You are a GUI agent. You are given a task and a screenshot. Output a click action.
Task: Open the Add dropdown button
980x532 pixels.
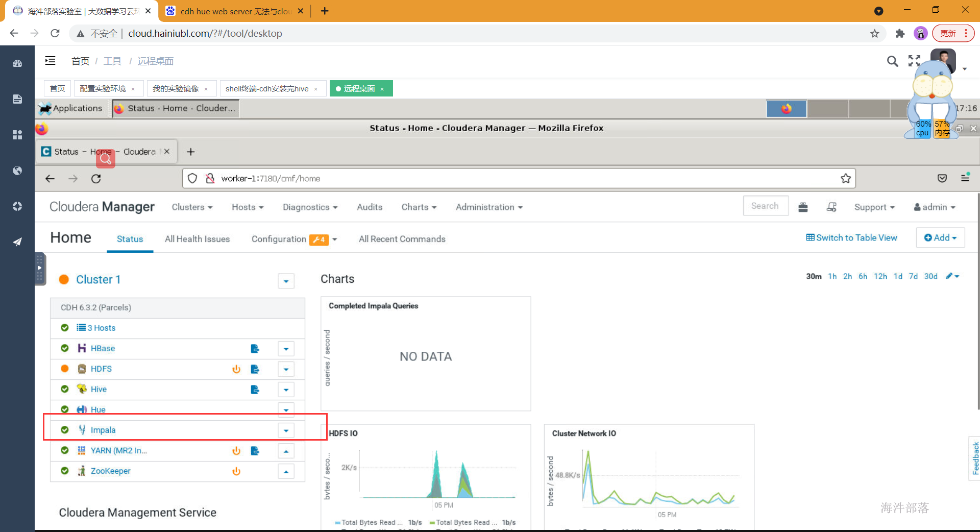point(940,238)
